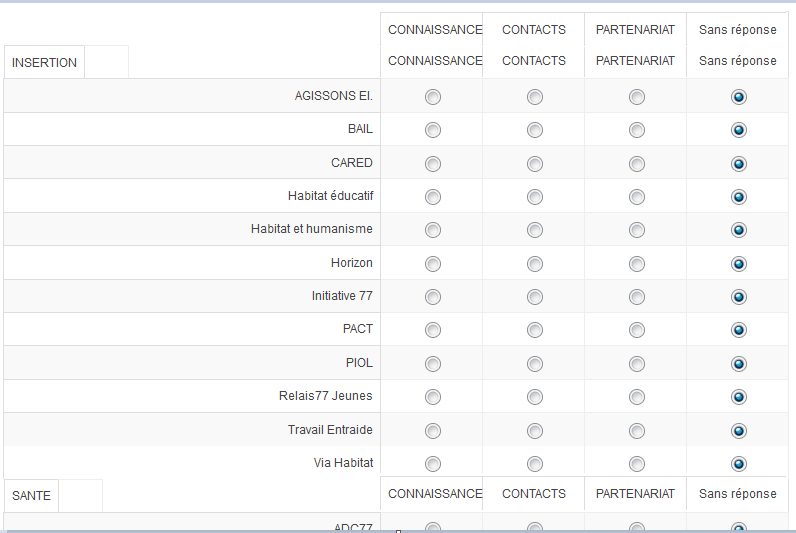Viewport: 796px width, 533px height.
Task: Select PARTENARIAT for PIOL
Action: 637,364
